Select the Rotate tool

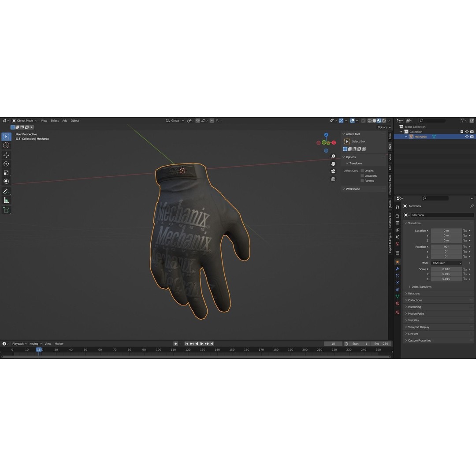[6, 164]
